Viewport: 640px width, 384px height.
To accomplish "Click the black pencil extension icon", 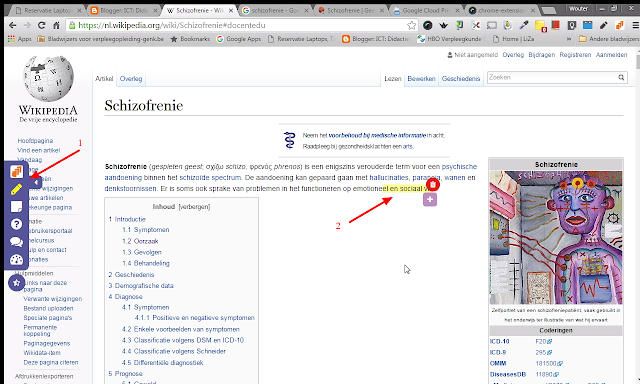I will pos(604,25).
